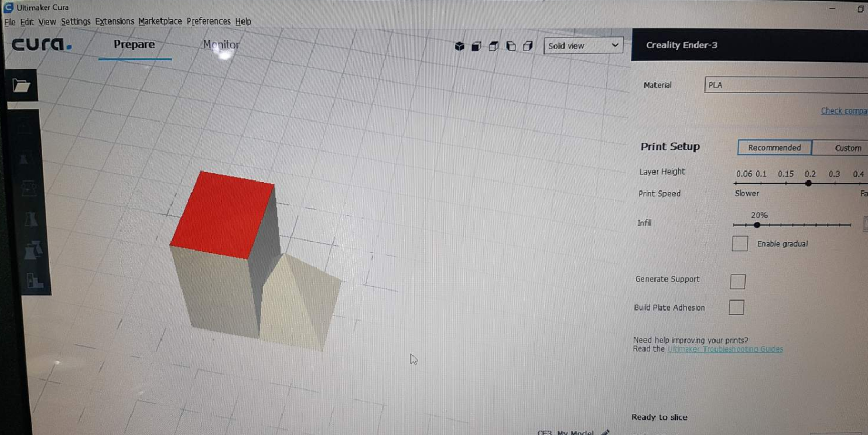Click the Layer Height label
This screenshot has width=868, height=435.
coord(662,172)
